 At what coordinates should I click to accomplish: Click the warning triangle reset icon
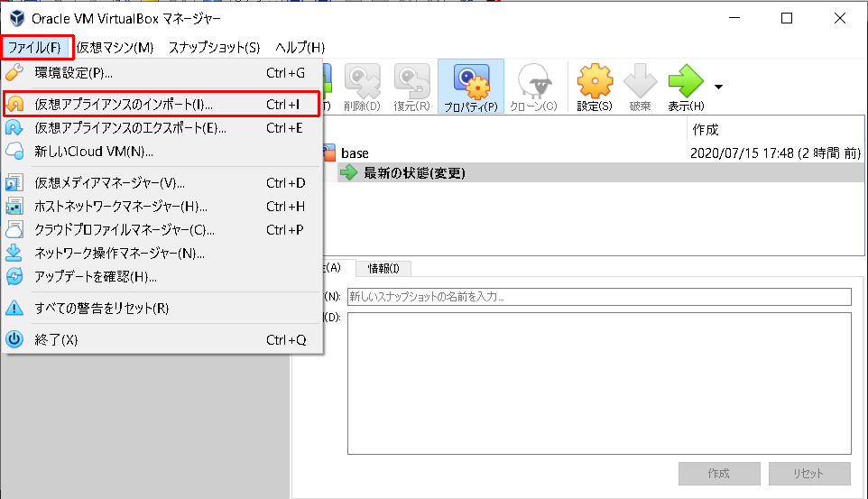(x=14, y=308)
